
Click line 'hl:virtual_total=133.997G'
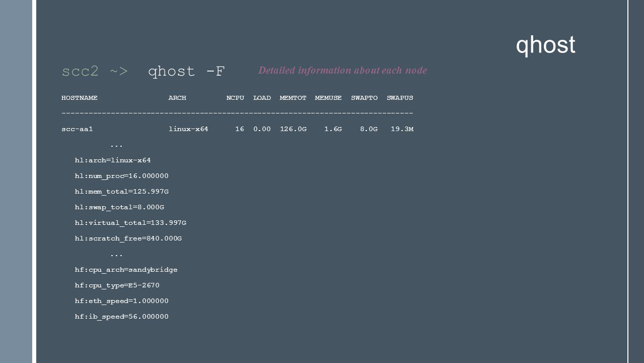coord(130,223)
